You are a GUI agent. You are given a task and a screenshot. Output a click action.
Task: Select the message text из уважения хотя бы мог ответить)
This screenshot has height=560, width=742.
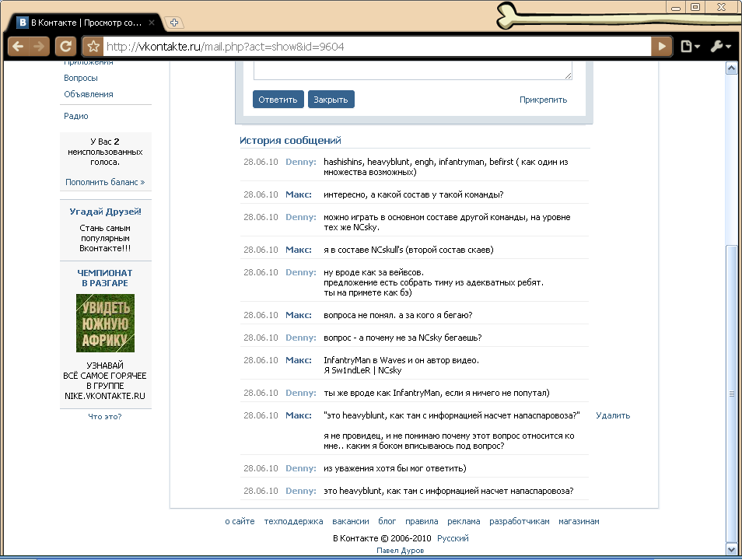pyautogui.click(x=394, y=468)
